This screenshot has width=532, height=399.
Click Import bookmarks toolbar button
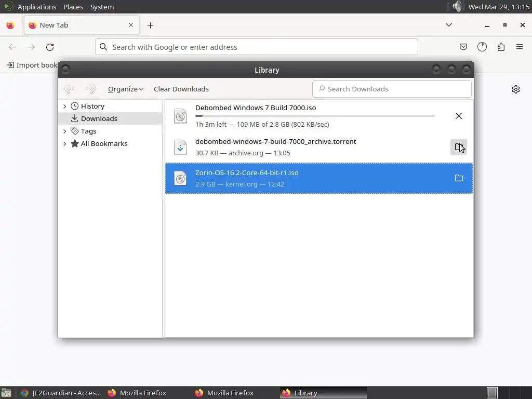(33, 65)
